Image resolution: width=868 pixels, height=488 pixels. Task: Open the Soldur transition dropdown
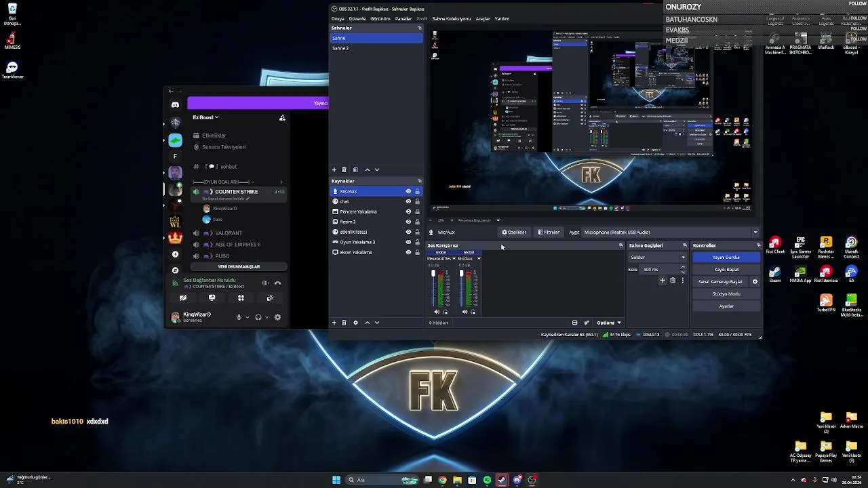[658, 257]
